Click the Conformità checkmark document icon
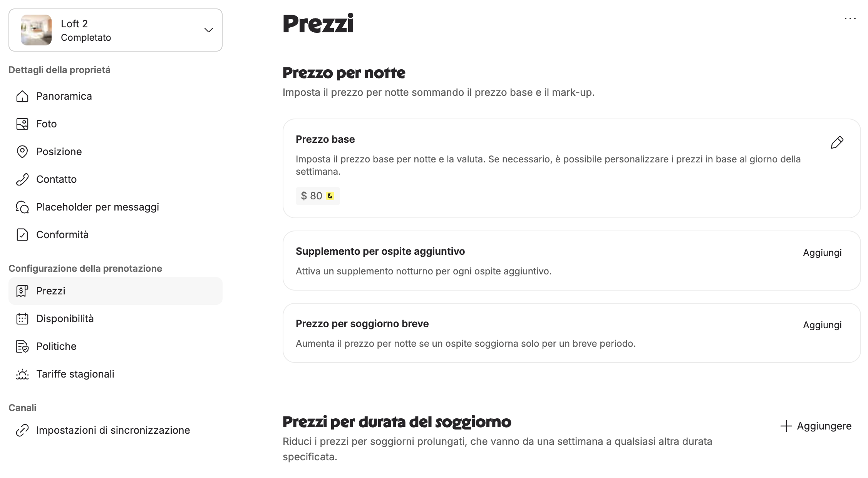 (x=22, y=235)
